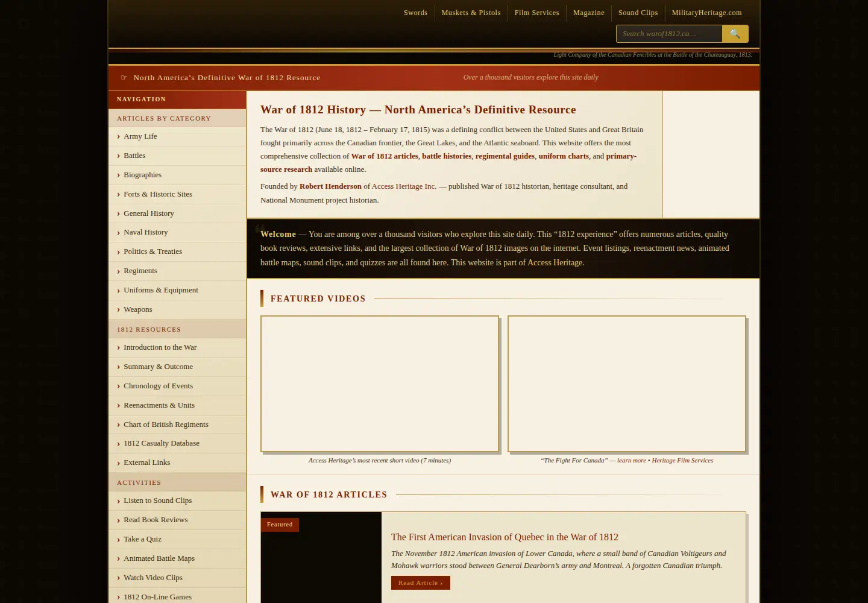This screenshot has height=603, width=868.
Task: Open Heritage Film Services caption link
Action: pyautogui.click(x=682, y=460)
